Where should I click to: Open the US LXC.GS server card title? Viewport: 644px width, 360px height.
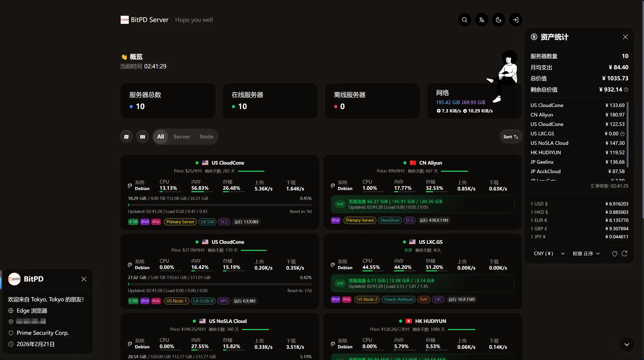[431, 242]
